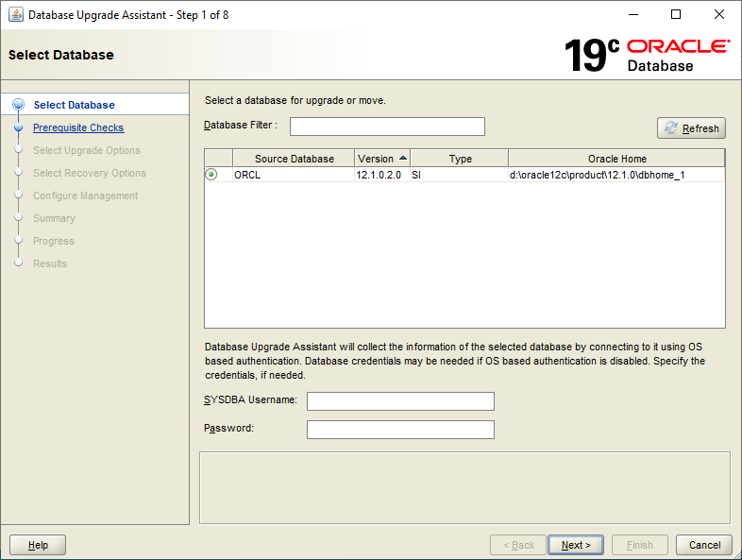This screenshot has height=560, width=742.
Task: Click version cell 12.1.0.2.0
Action: tap(382, 175)
